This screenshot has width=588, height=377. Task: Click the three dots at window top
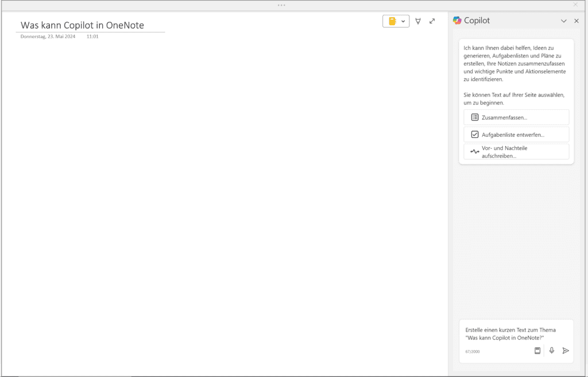click(281, 5)
